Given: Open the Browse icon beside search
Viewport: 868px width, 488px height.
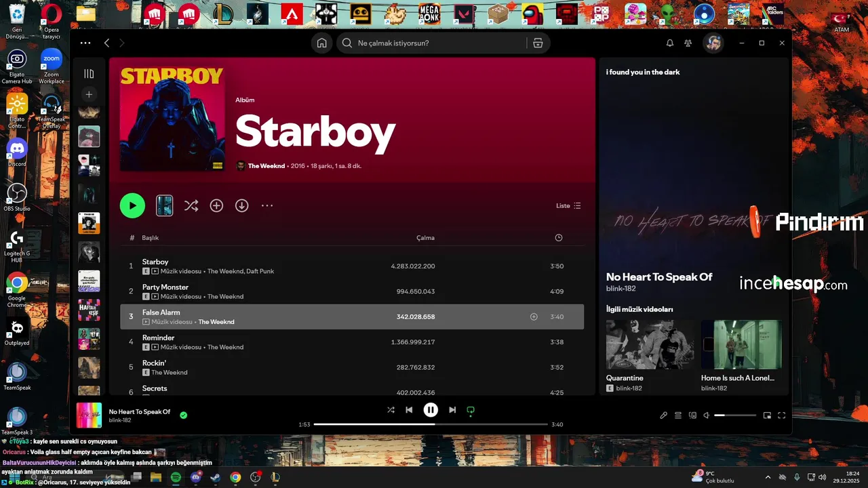Looking at the screenshot, I should point(538,43).
